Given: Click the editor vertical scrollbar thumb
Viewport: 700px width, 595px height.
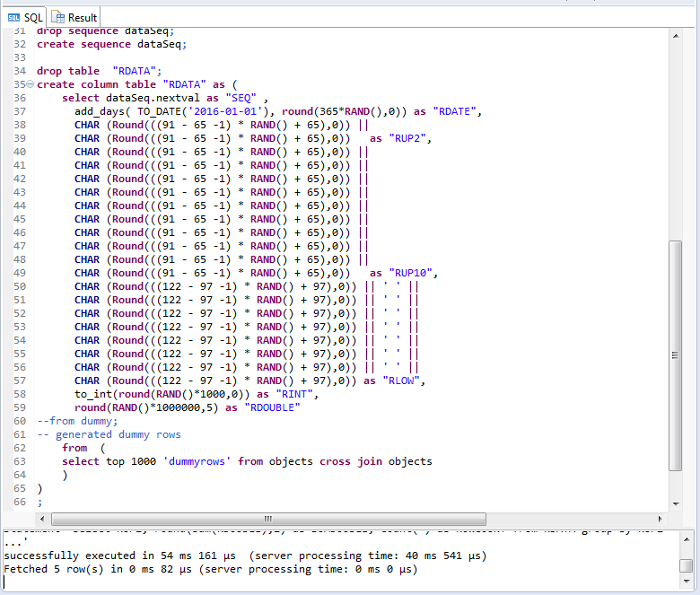Looking at the screenshot, I should [676, 355].
